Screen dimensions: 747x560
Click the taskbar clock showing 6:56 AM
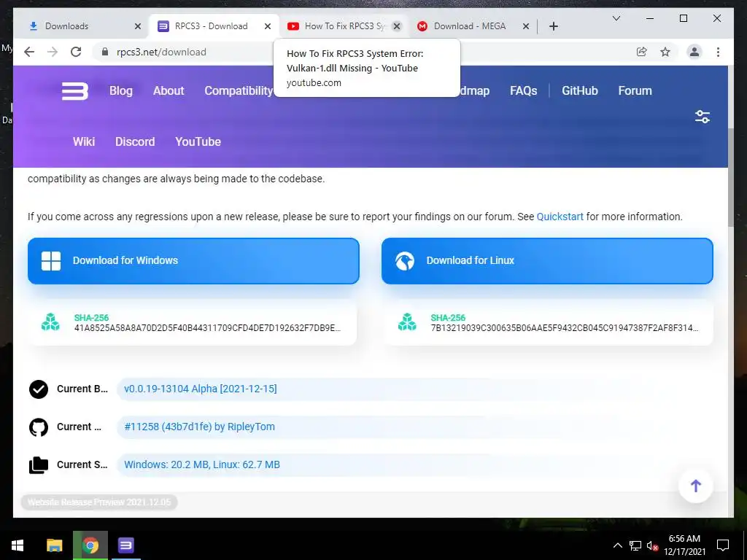pyautogui.click(x=684, y=545)
